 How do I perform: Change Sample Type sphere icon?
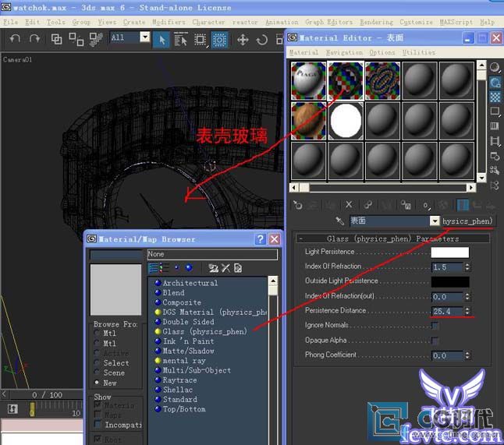pyautogui.click(x=495, y=68)
